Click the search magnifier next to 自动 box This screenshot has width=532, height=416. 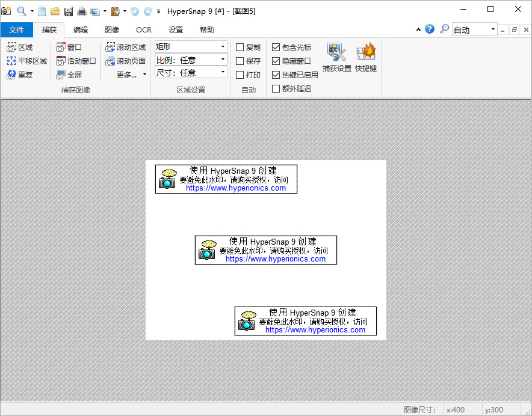coord(444,29)
